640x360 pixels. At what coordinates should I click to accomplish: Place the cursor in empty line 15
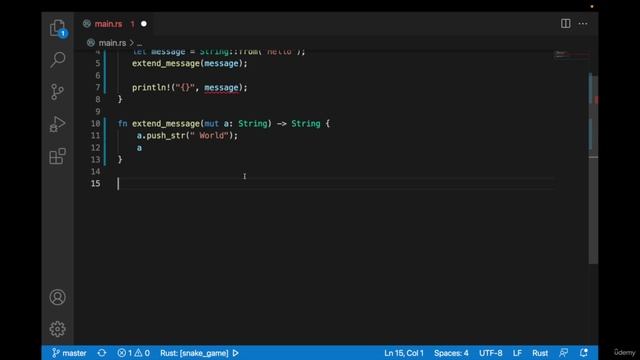click(x=335, y=184)
